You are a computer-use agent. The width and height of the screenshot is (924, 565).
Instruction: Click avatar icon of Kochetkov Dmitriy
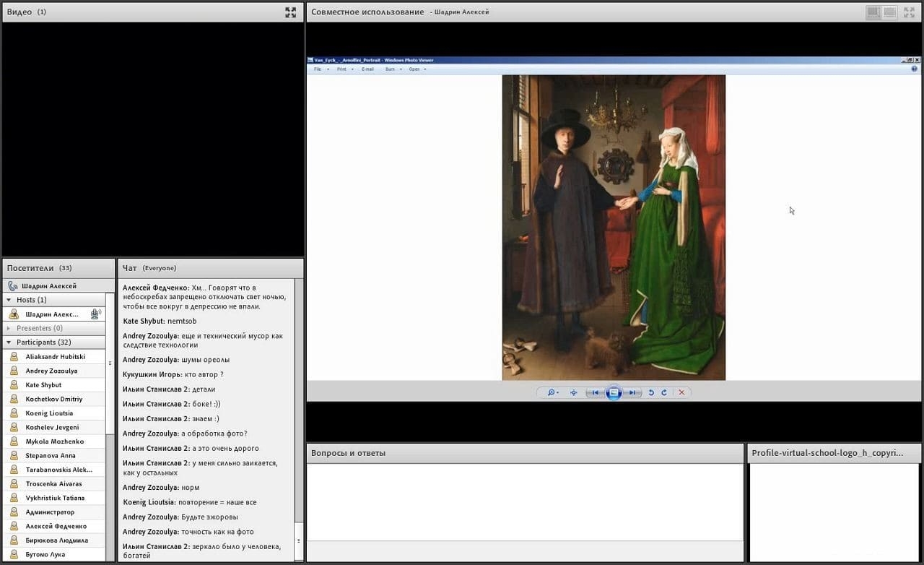[x=14, y=399]
